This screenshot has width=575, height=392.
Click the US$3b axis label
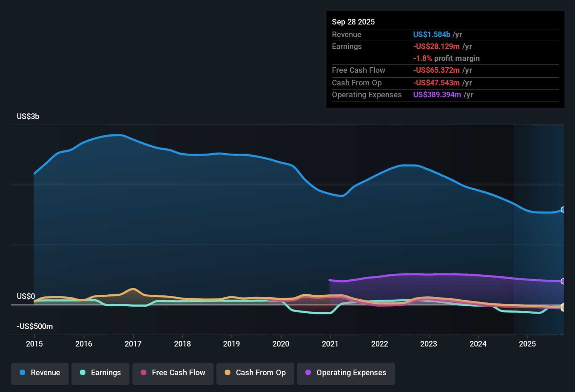point(28,116)
